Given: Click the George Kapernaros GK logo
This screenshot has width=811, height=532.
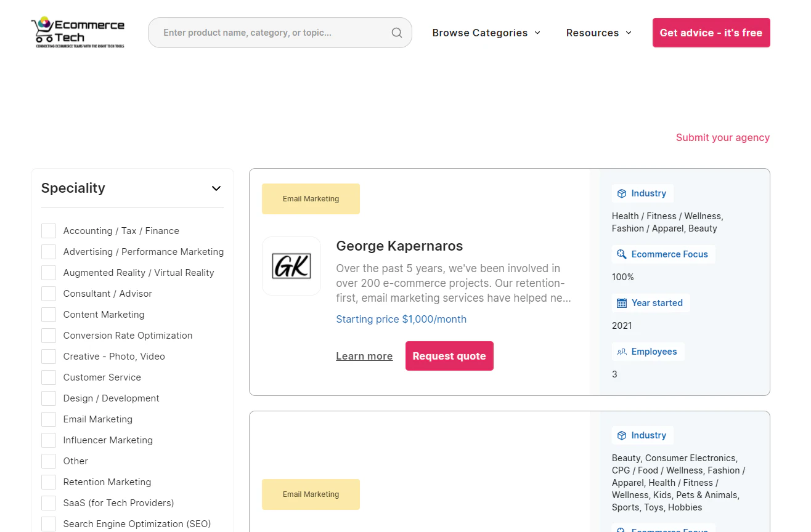Looking at the screenshot, I should [291, 266].
